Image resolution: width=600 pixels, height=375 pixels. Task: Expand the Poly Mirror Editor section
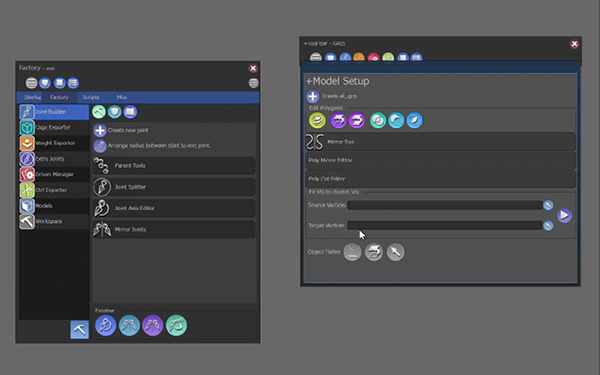pyautogui.click(x=440, y=160)
